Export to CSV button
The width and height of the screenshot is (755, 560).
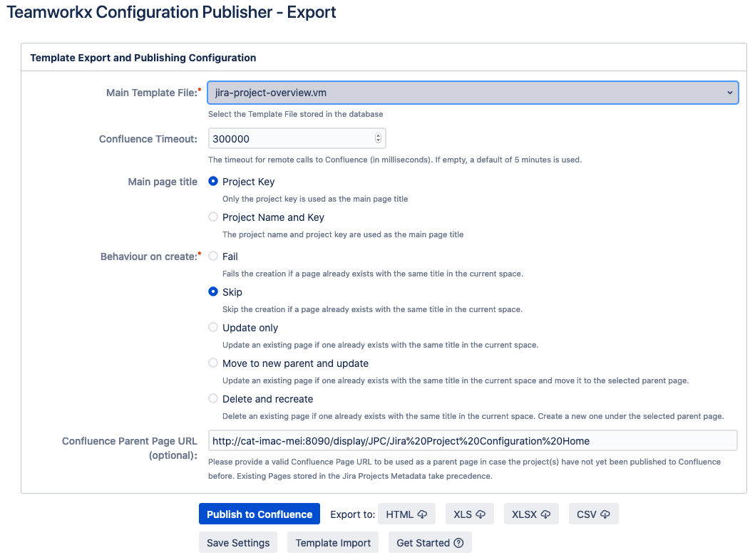coord(594,514)
